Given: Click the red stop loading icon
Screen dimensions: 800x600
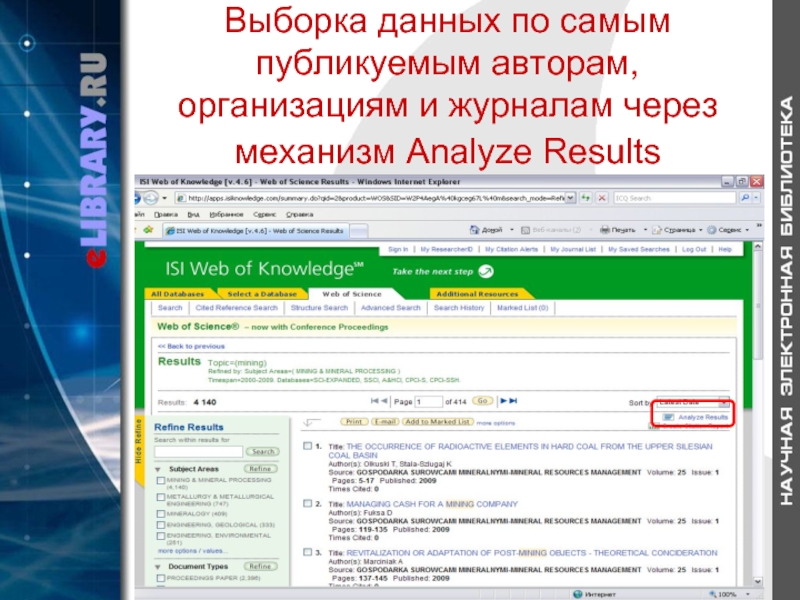Looking at the screenshot, I should pos(602,197).
